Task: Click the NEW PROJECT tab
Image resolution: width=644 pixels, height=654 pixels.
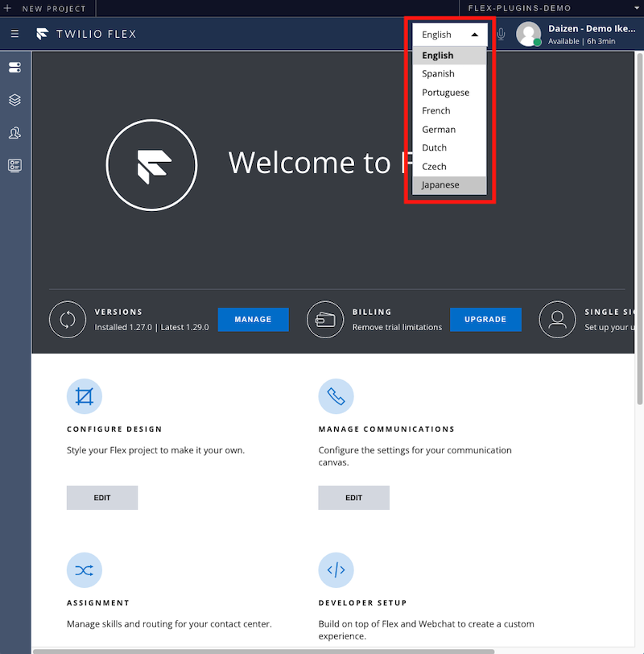Action: coord(48,8)
